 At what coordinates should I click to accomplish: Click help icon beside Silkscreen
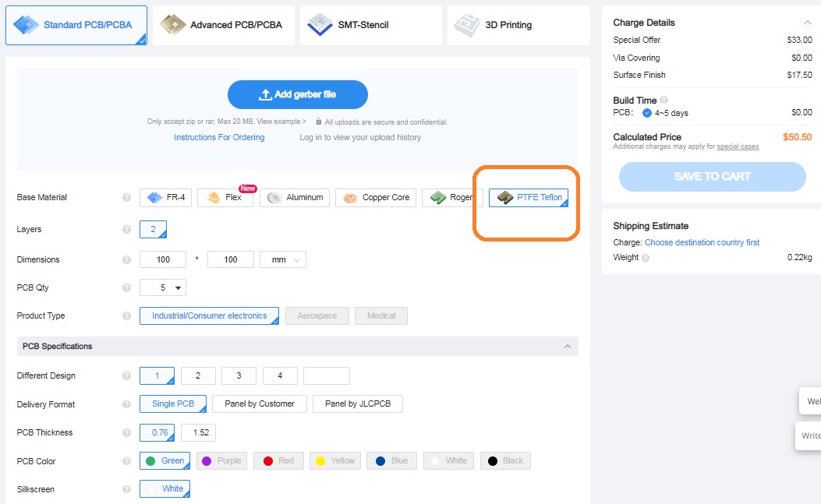pyautogui.click(x=127, y=490)
